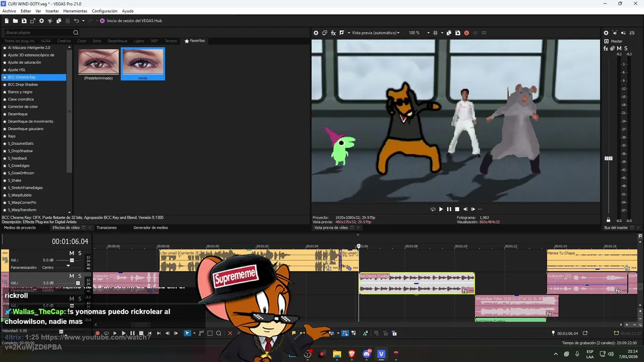Copy the selection with the copy icon
The image size is (644, 362).
point(59,21)
